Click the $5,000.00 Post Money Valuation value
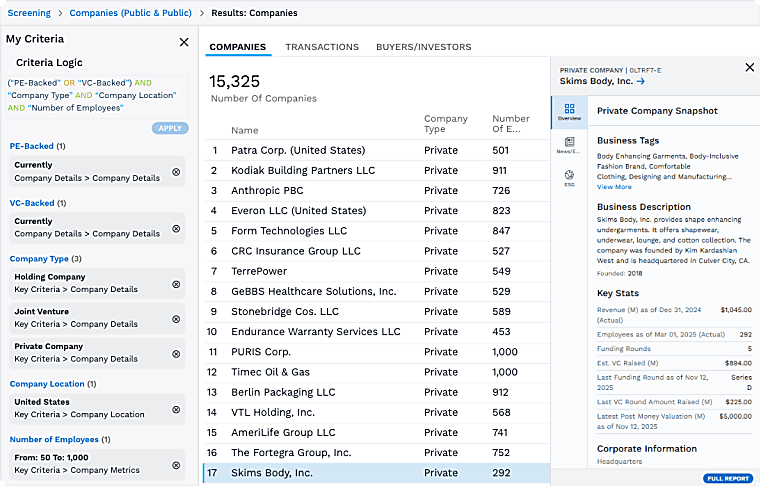The image size is (760, 486). tap(736, 416)
